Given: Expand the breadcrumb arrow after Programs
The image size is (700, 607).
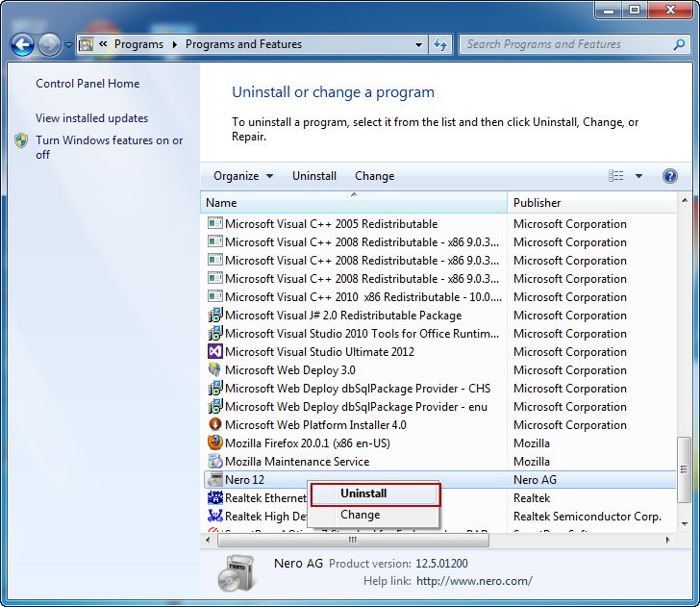Looking at the screenshot, I should pyautogui.click(x=175, y=44).
